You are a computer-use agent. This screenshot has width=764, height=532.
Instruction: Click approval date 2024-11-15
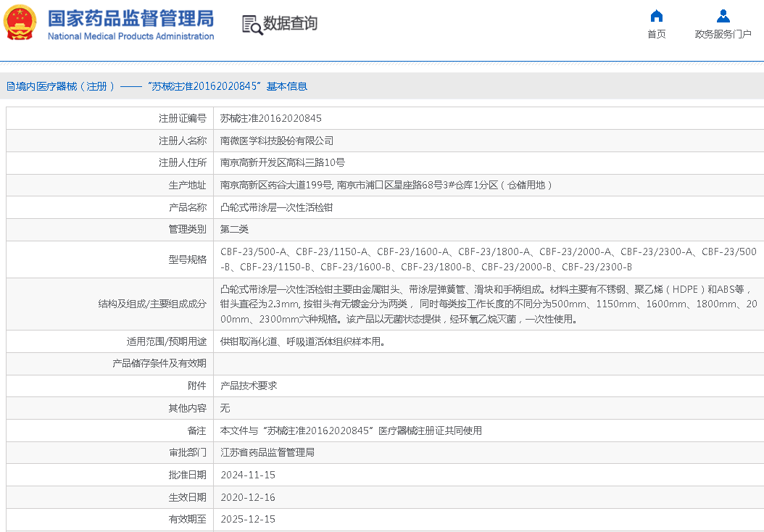248,475
